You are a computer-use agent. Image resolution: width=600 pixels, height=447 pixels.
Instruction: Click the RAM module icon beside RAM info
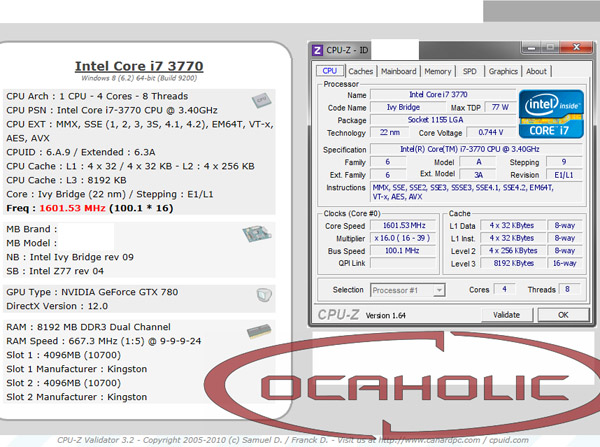point(259,331)
